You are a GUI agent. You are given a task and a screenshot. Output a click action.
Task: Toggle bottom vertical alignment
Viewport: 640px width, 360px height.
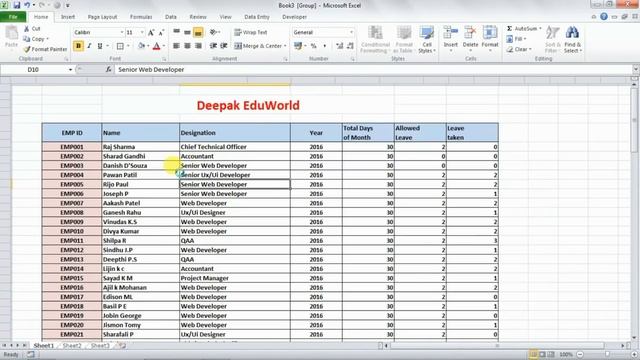(x=198, y=32)
